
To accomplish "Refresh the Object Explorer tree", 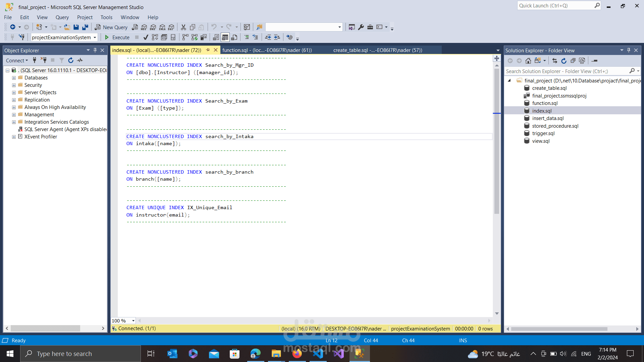I will tap(71, 60).
